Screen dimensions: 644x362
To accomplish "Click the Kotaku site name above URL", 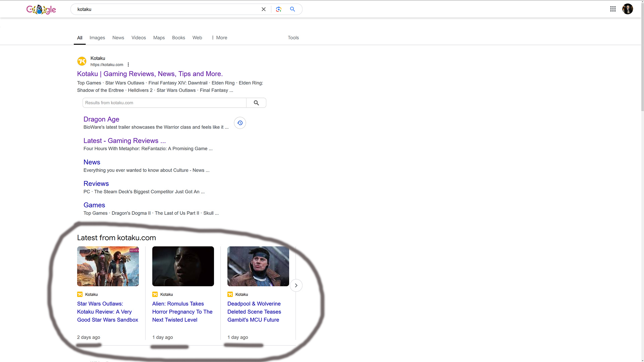I will 98,58.
